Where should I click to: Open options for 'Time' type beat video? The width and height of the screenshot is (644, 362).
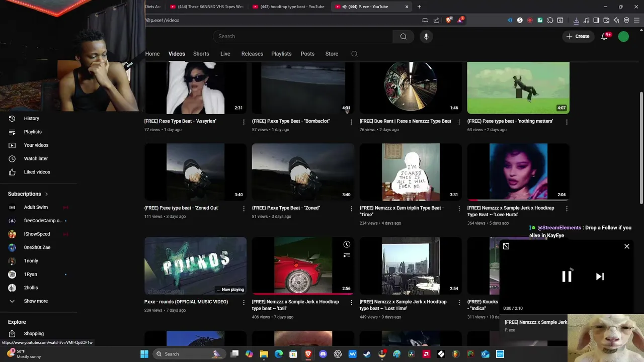click(x=459, y=209)
